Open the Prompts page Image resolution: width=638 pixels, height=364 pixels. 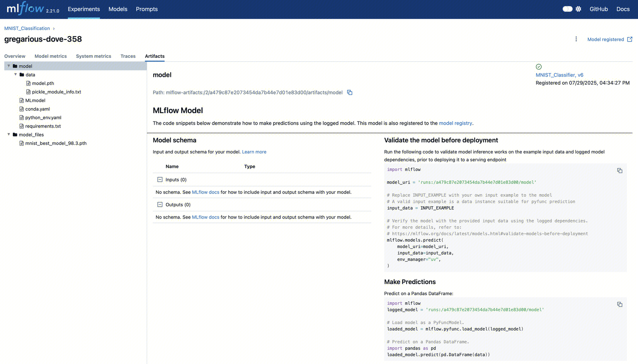tap(147, 9)
